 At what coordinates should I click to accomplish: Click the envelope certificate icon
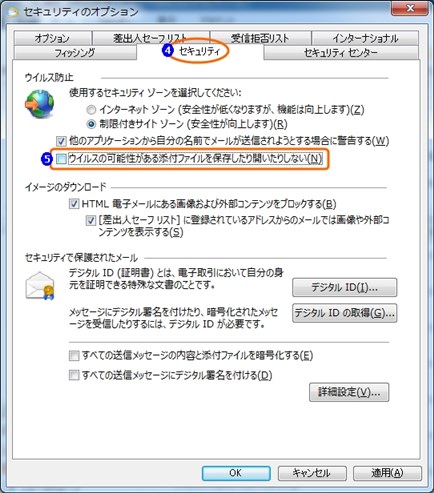pyautogui.click(x=40, y=286)
